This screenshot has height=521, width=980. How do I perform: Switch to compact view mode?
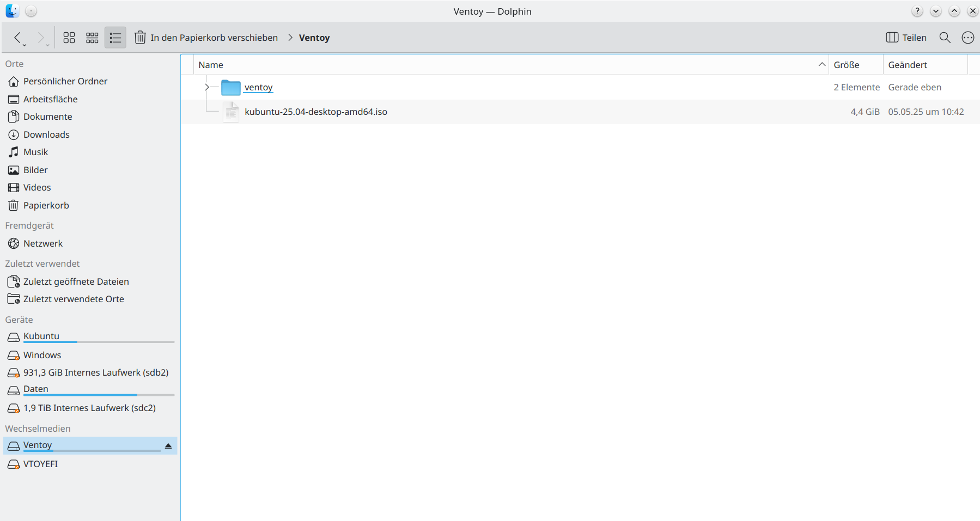92,38
